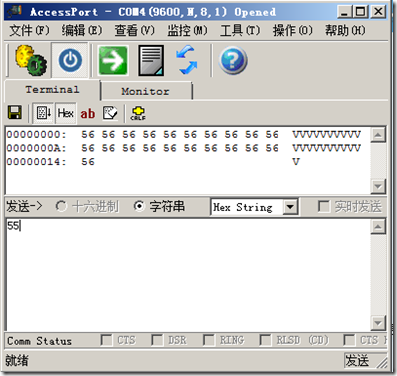Click in the send text box containing 55
Viewport: 397px width, 376px height.
[x=188, y=275]
